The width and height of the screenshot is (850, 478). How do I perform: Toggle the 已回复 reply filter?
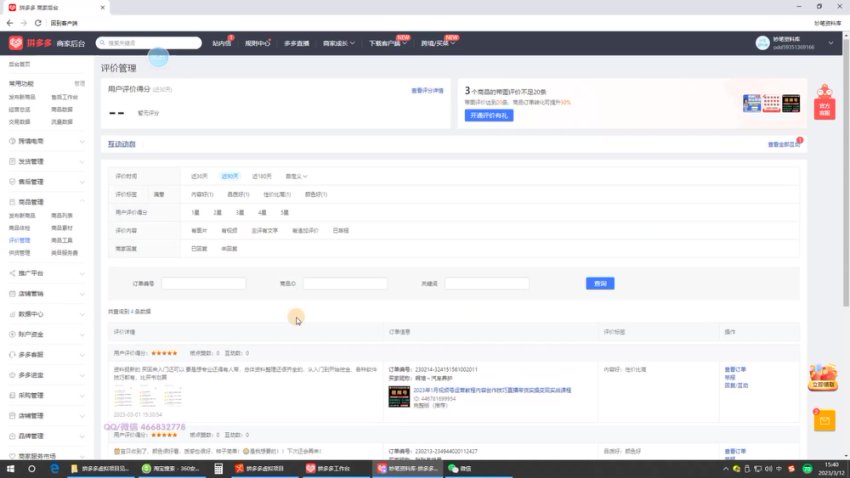pos(199,249)
